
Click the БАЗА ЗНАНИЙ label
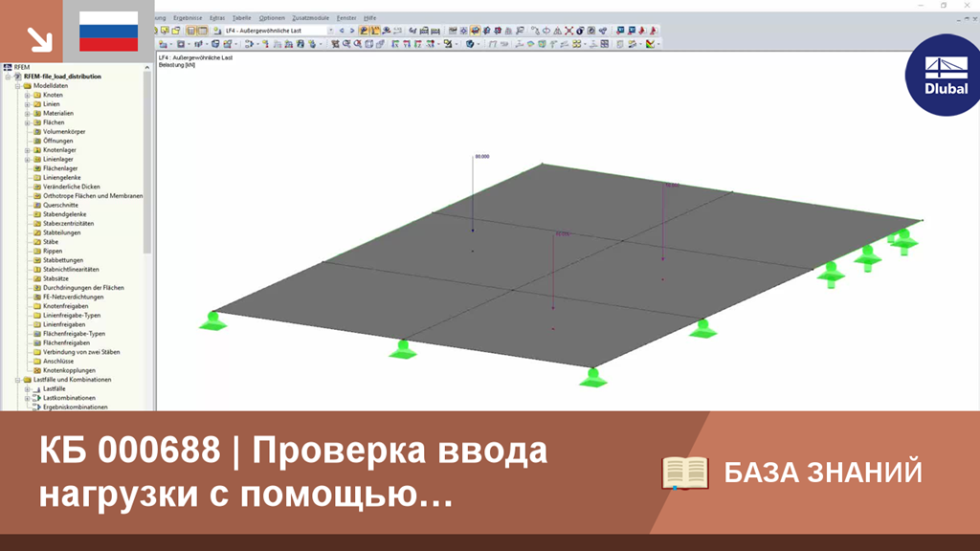point(822,473)
